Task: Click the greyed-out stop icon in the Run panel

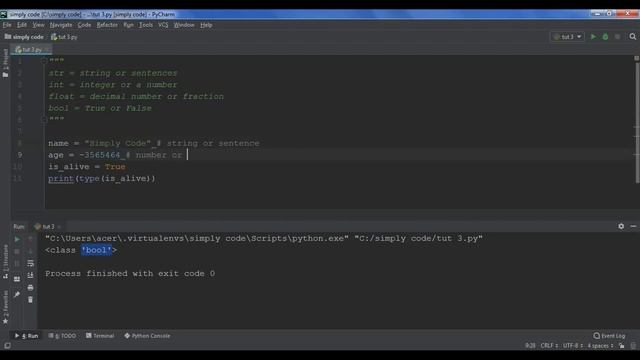Action: click(17, 251)
